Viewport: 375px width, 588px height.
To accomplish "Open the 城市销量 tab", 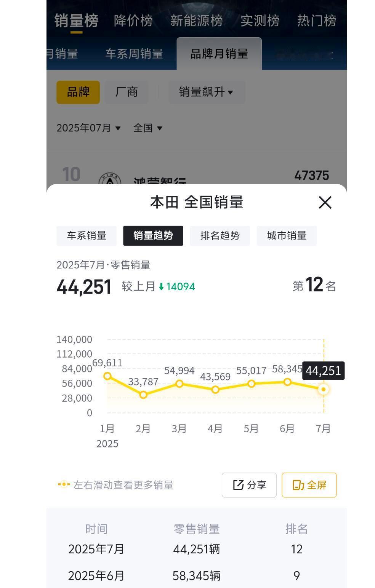I will (x=287, y=236).
